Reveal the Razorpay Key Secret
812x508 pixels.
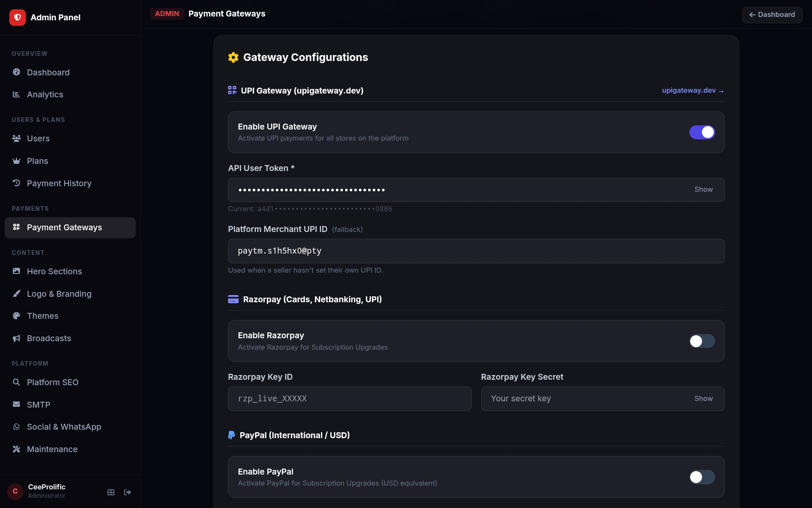[x=703, y=399]
